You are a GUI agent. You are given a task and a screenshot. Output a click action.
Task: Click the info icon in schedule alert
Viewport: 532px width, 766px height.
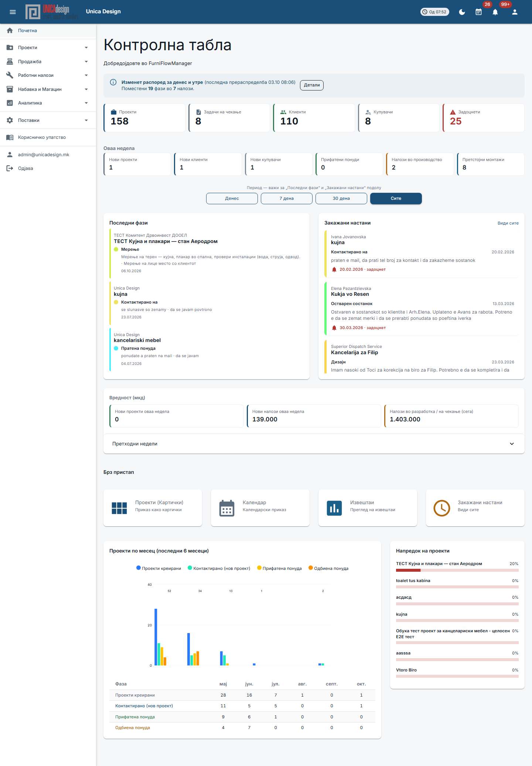pos(113,82)
